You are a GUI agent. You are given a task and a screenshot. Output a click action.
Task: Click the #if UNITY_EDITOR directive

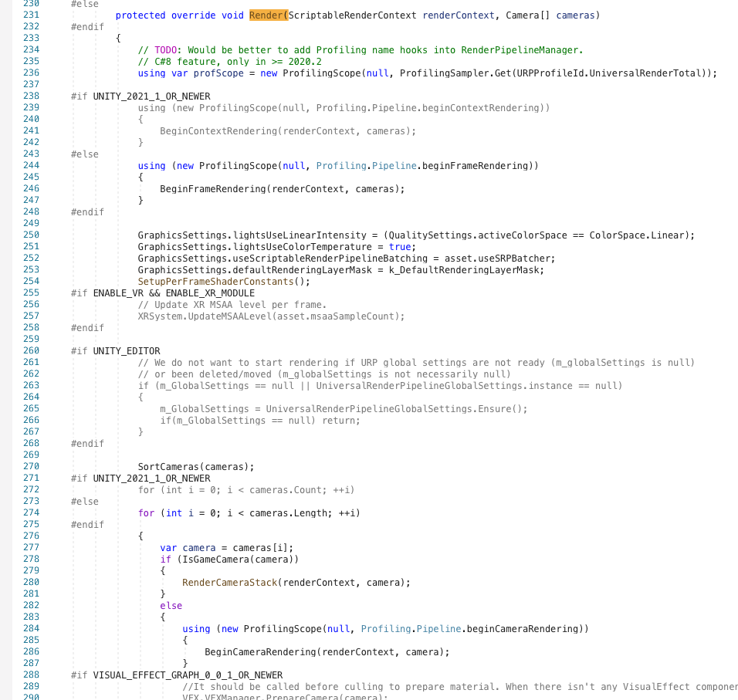pyautogui.click(x=105, y=351)
